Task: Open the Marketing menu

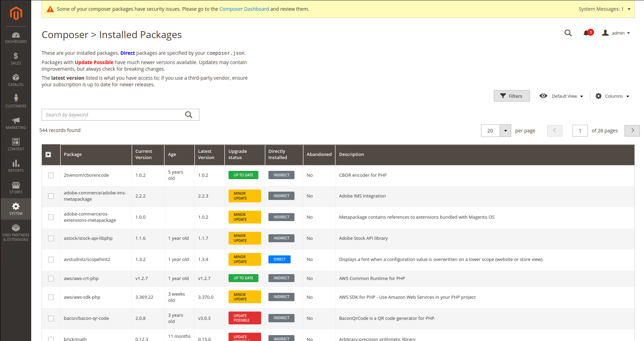Action: point(16,123)
